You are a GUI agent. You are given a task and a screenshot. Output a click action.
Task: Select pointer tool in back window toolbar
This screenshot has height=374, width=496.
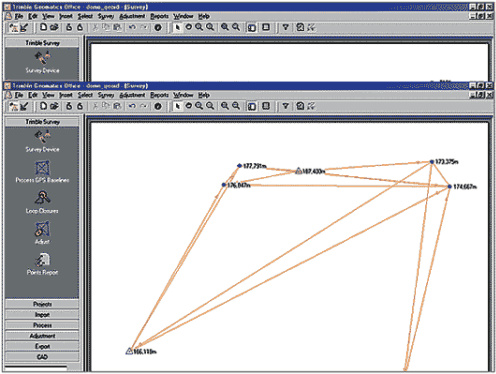point(178,27)
